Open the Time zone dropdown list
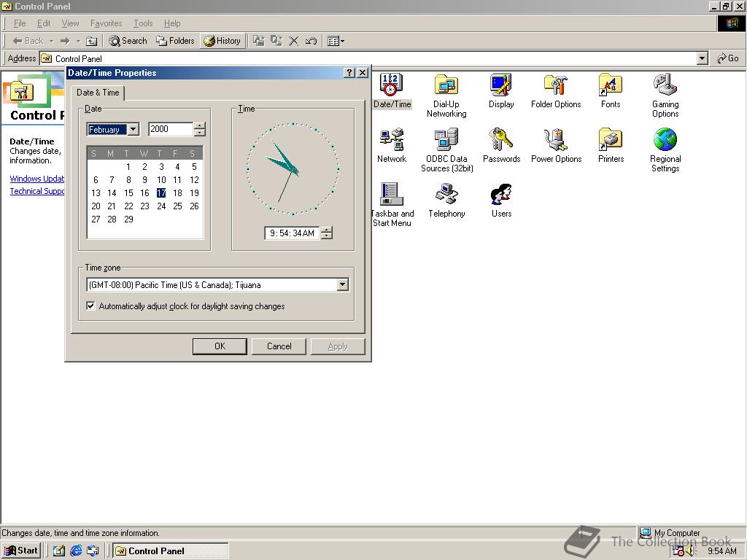Image resolution: width=747 pixels, height=560 pixels. [x=343, y=285]
